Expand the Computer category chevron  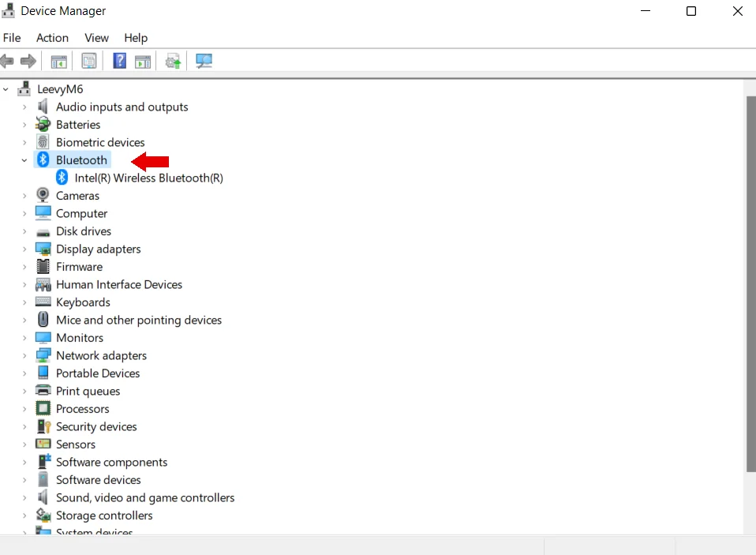tap(24, 214)
